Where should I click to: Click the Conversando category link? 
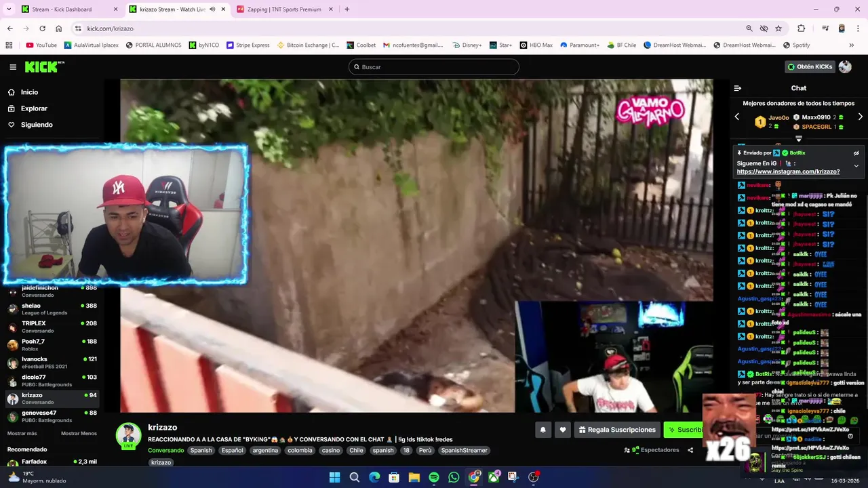166,450
